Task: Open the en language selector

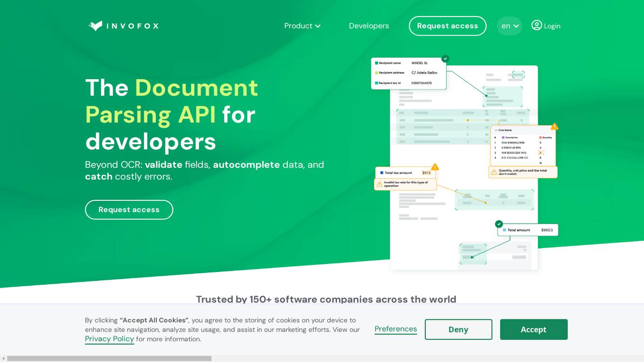Action: [x=510, y=26]
